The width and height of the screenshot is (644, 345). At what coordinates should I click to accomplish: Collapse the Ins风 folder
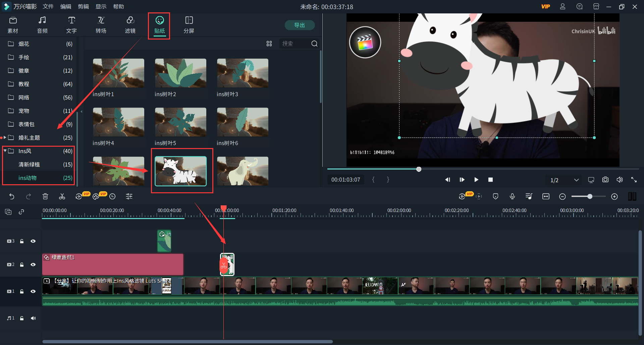pyautogui.click(x=5, y=151)
